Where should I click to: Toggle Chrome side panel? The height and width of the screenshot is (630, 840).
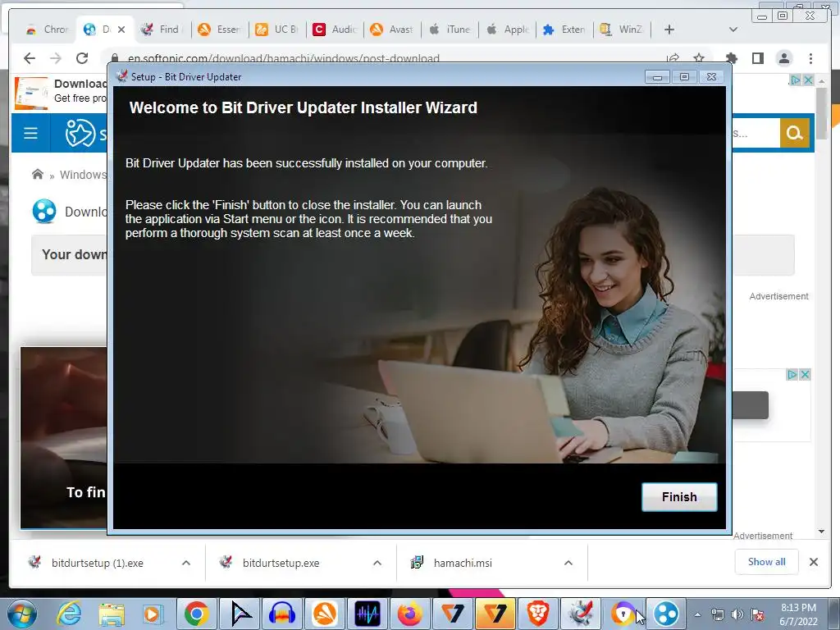point(757,58)
